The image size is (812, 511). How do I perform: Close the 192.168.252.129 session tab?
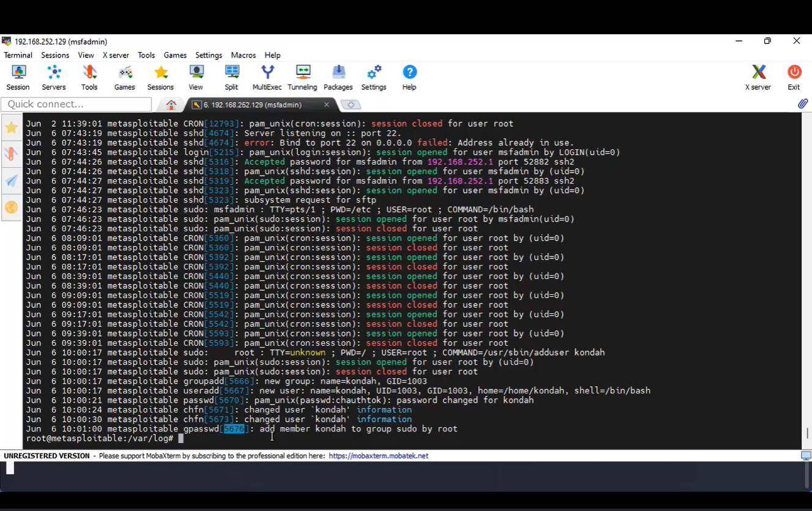tap(327, 105)
